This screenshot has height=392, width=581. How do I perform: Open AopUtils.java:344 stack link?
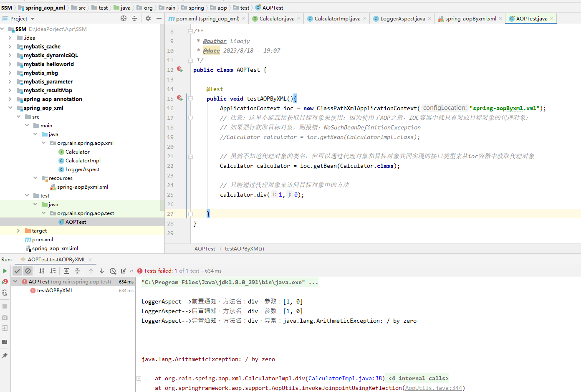point(434,388)
